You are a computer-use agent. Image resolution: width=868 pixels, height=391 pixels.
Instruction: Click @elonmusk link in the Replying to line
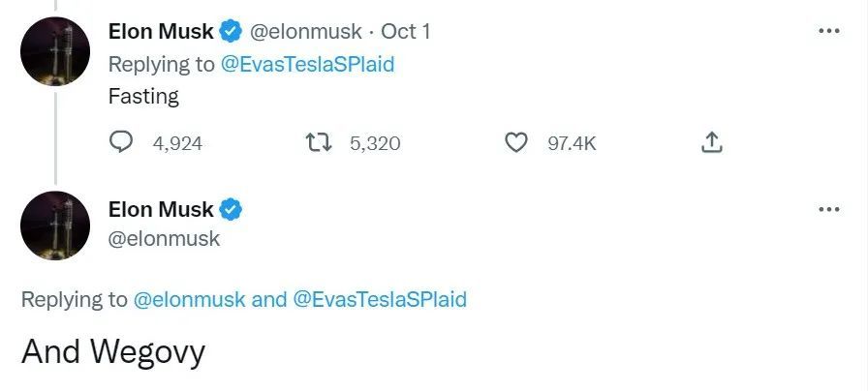coord(188,299)
